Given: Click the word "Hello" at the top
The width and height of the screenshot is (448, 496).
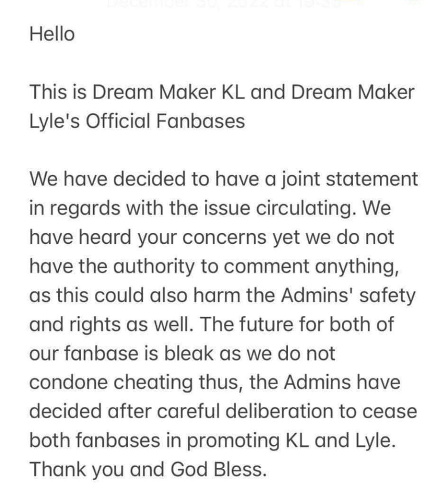Looking at the screenshot, I should [52, 34].
